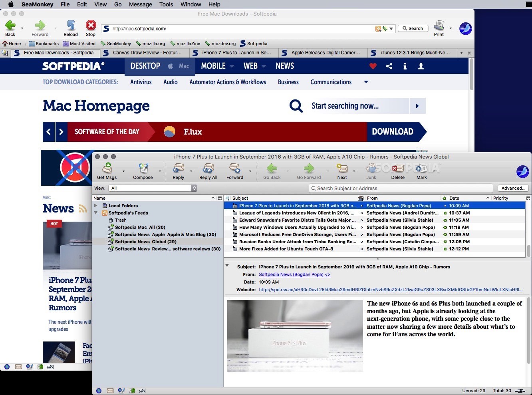Image resolution: width=532 pixels, height=395 pixels.
Task: Click the Mail icon in browser status bar
Action: click(18, 367)
